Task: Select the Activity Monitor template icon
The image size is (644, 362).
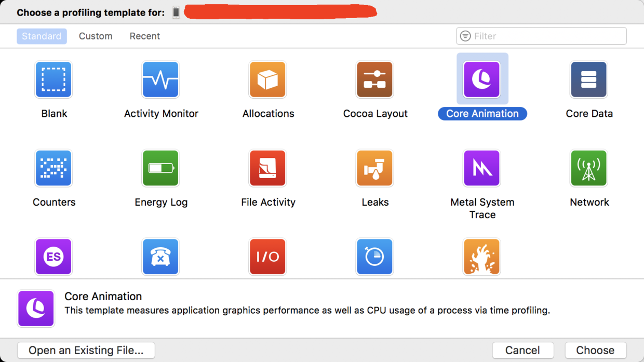Action: click(160, 79)
